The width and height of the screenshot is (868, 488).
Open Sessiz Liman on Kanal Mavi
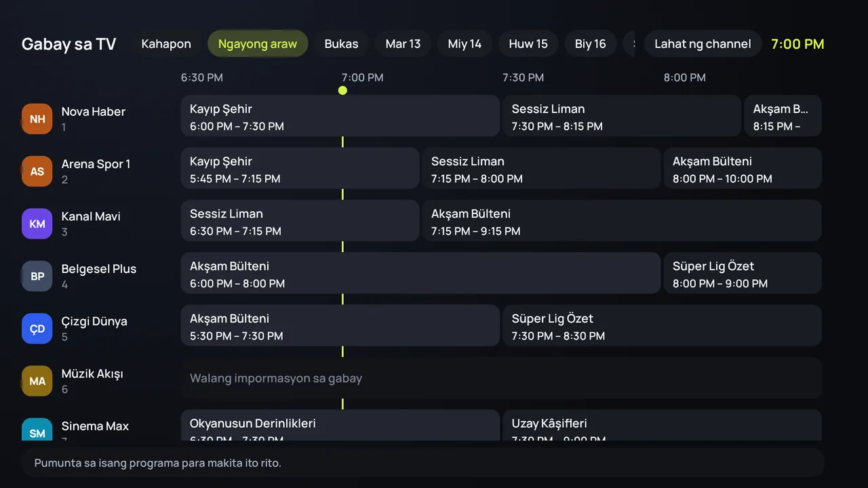click(x=300, y=220)
